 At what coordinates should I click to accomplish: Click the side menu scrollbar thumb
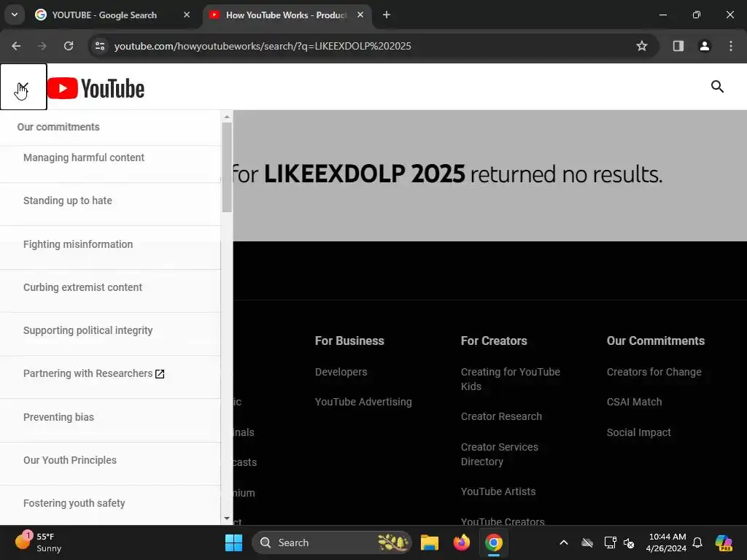pyautogui.click(x=227, y=167)
